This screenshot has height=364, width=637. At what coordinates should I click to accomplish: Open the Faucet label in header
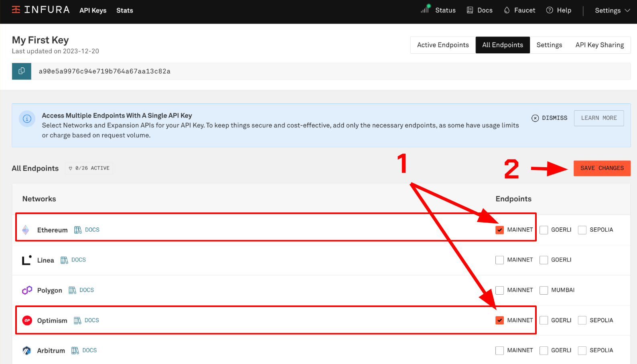pyautogui.click(x=525, y=10)
